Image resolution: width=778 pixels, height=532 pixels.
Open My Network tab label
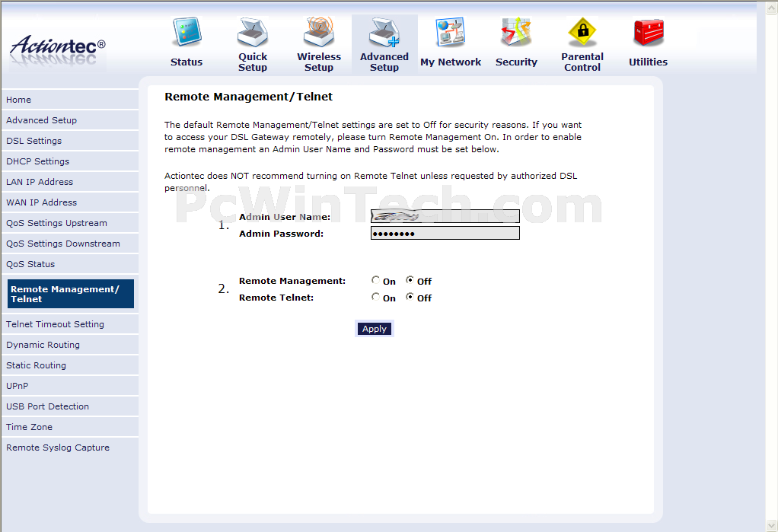coord(451,62)
